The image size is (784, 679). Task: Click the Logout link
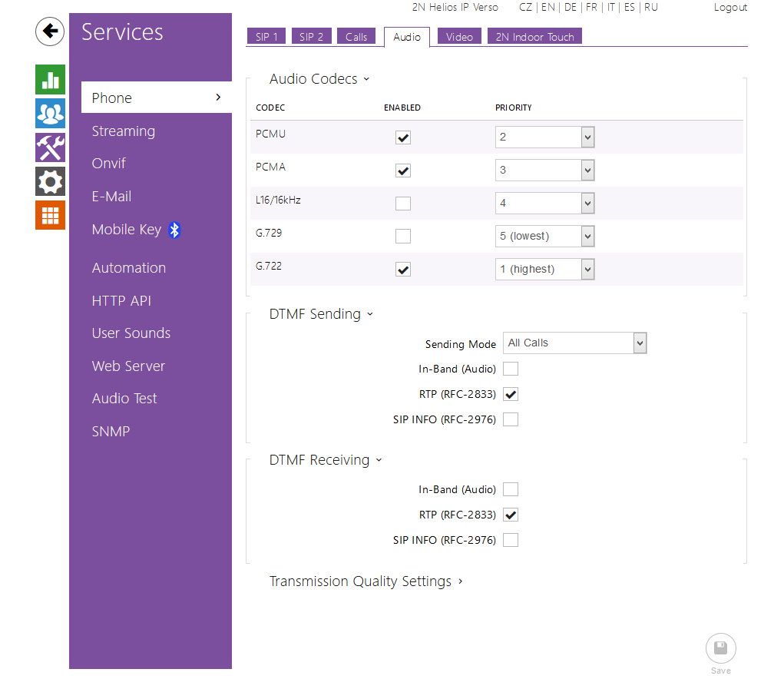coord(729,7)
